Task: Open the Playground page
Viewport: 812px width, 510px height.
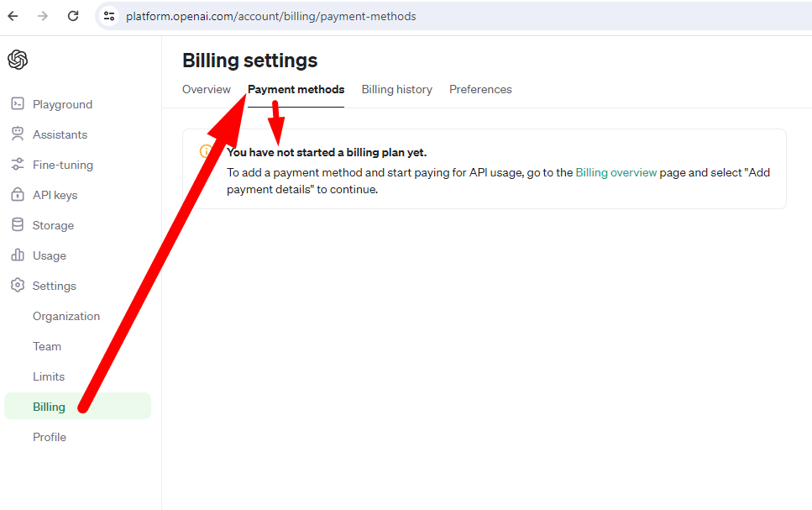Action: (x=62, y=104)
